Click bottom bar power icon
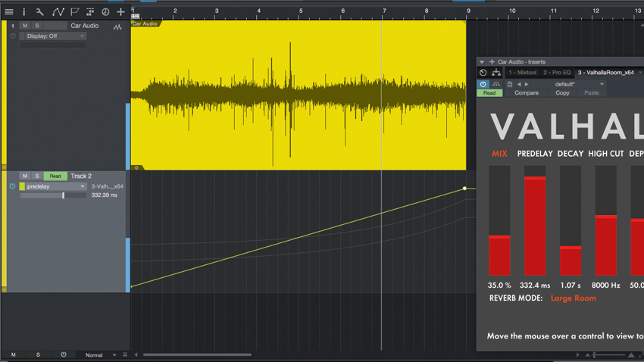The width and height of the screenshot is (644, 362). click(x=63, y=354)
